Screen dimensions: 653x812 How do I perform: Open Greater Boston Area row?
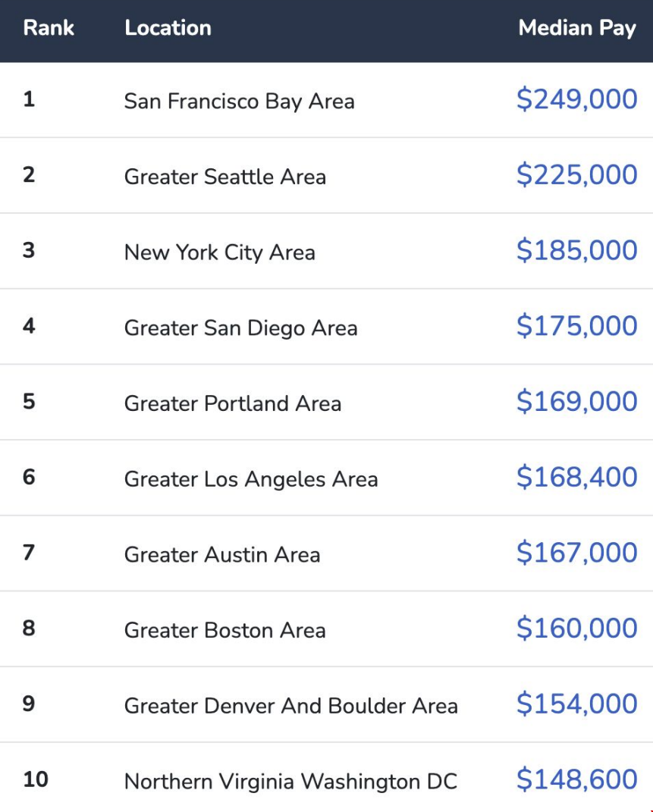224,630
